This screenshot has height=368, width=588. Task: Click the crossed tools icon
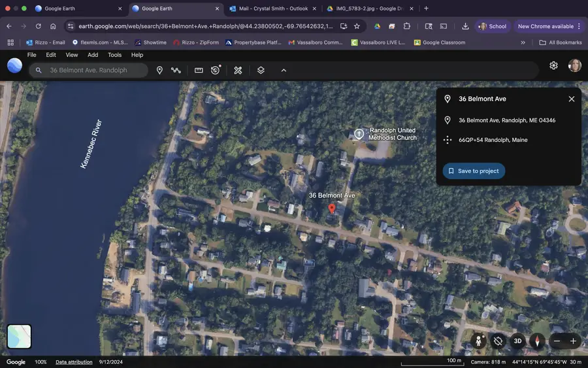point(238,70)
